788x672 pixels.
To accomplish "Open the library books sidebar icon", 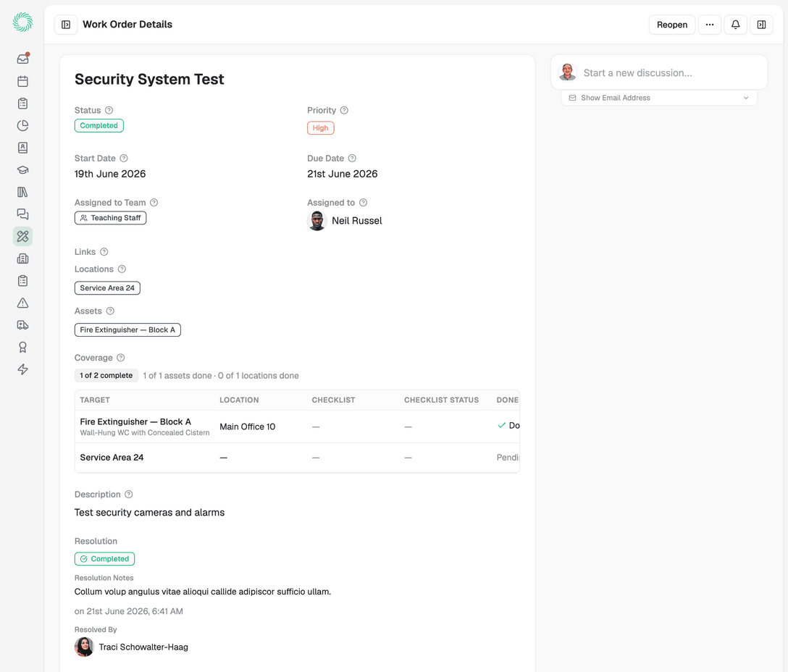I will pyautogui.click(x=22, y=192).
